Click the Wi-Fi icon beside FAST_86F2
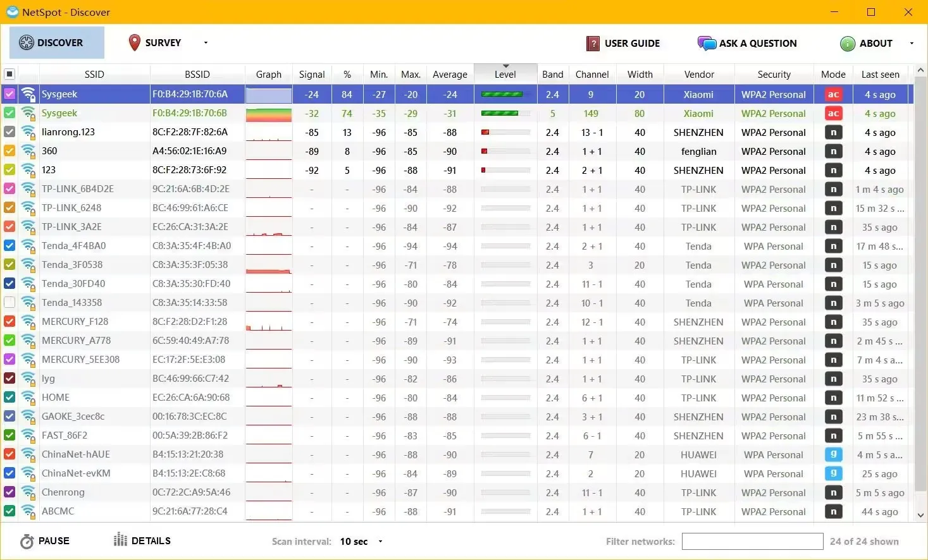928x560 pixels. click(28, 435)
